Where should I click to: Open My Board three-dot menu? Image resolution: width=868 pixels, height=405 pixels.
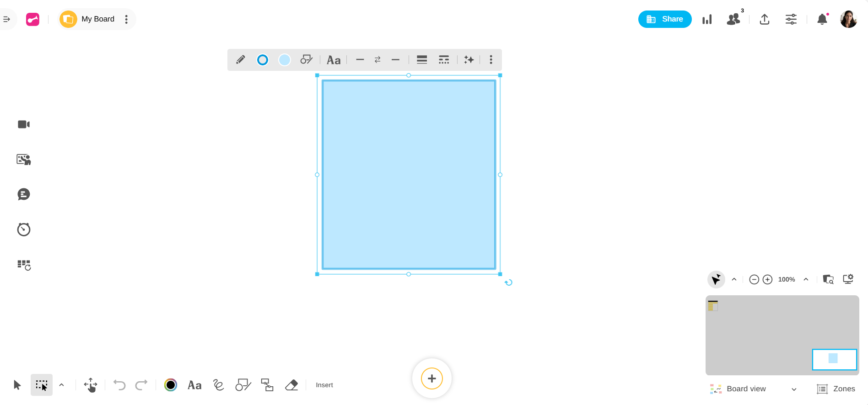(x=126, y=19)
